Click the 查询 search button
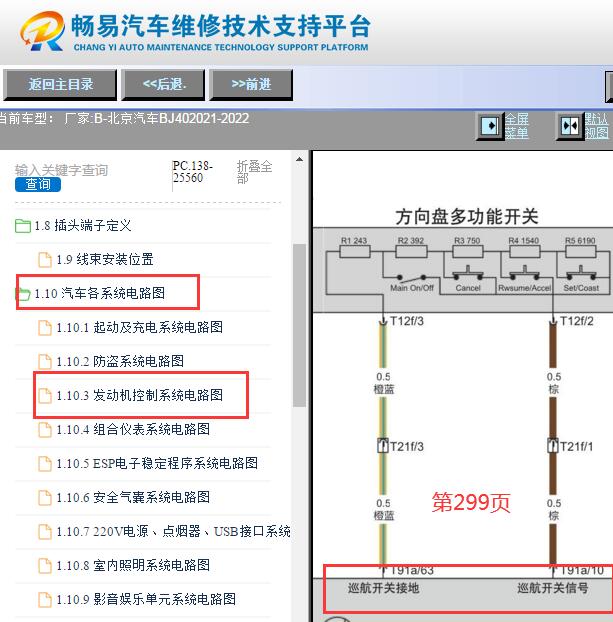613x622 pixels. pos(38,184)
